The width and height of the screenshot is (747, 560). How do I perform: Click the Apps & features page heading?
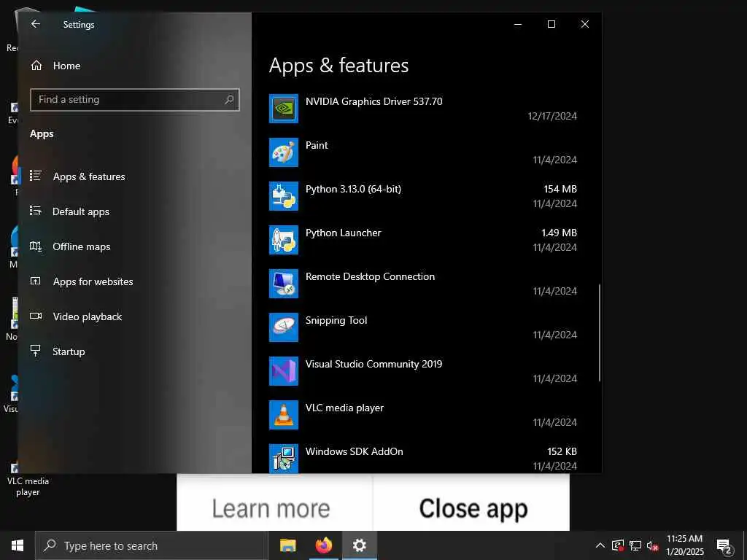[x=338, y=65]
